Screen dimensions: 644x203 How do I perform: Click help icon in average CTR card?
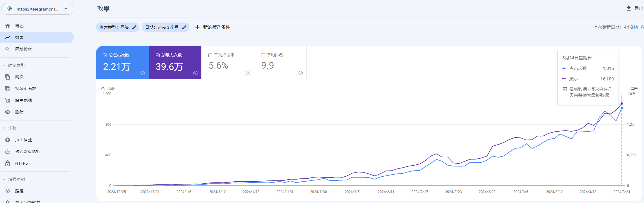248,73
